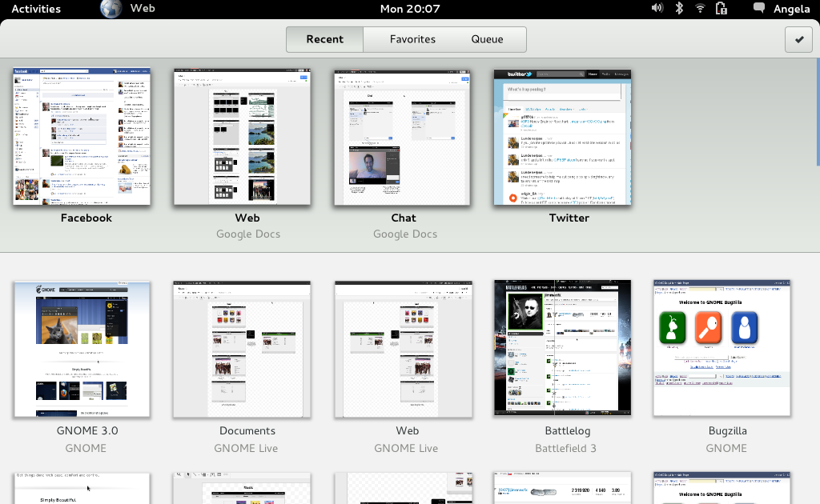Click the chat message bubble icon

[758, 9]
